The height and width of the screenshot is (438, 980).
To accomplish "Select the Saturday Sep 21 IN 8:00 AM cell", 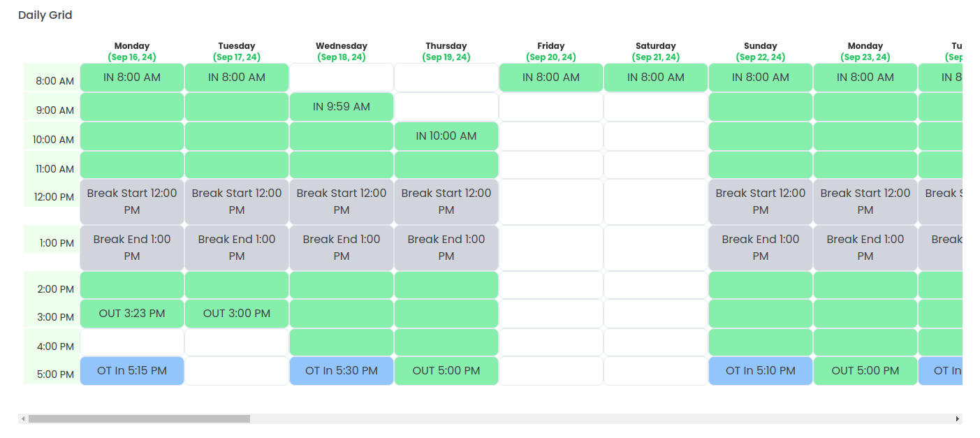I will tap(655, 78).
